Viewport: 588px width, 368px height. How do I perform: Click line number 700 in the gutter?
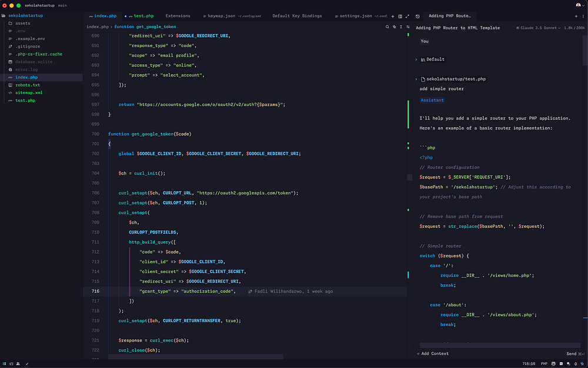pos(95,134)
